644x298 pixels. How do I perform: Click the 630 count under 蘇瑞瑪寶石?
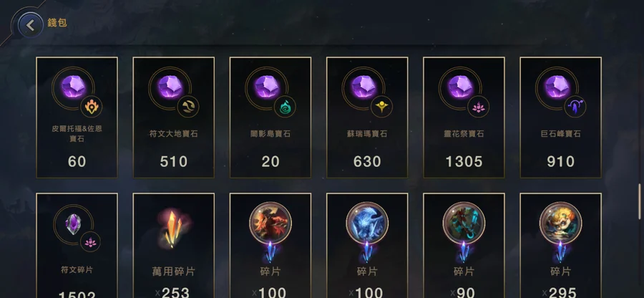(367, 162)
